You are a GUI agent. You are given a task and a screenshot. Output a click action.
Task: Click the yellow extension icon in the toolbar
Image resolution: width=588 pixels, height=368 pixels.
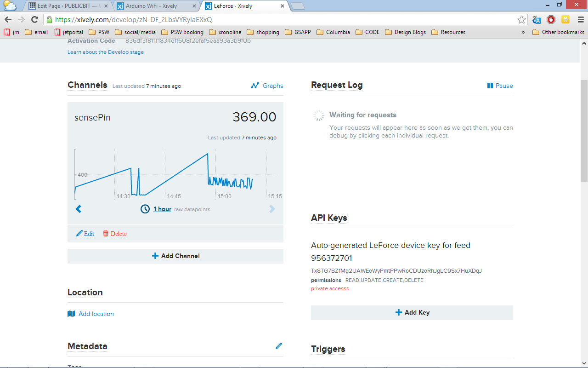pyautogui.click(x=565, y=20)
